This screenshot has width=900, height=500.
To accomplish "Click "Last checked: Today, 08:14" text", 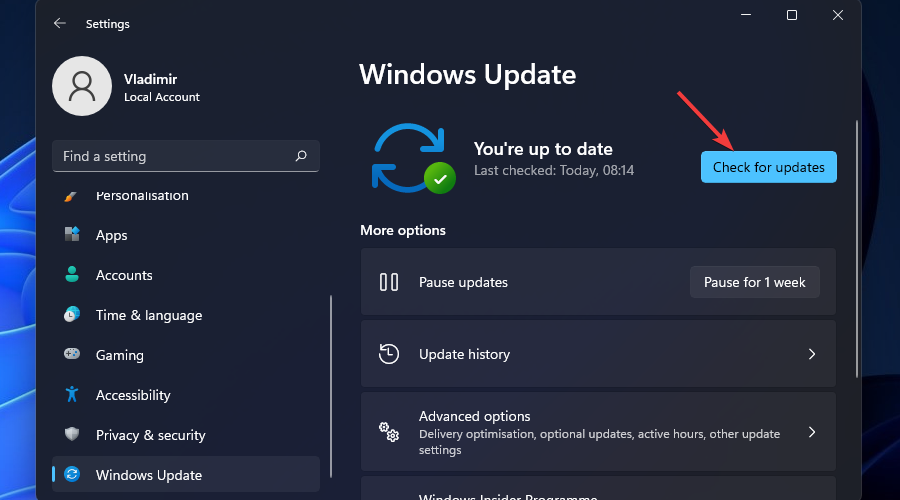I will click(x=554, y=170).
